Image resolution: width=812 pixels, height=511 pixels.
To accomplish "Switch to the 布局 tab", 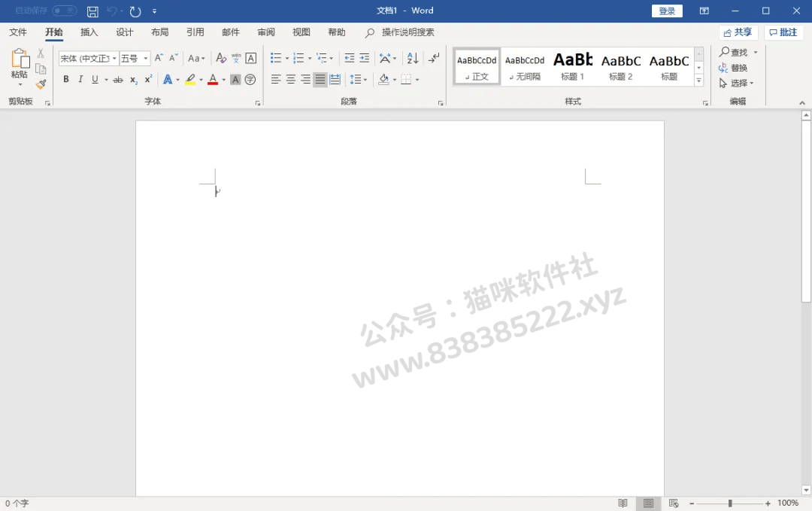I will 159,32.
